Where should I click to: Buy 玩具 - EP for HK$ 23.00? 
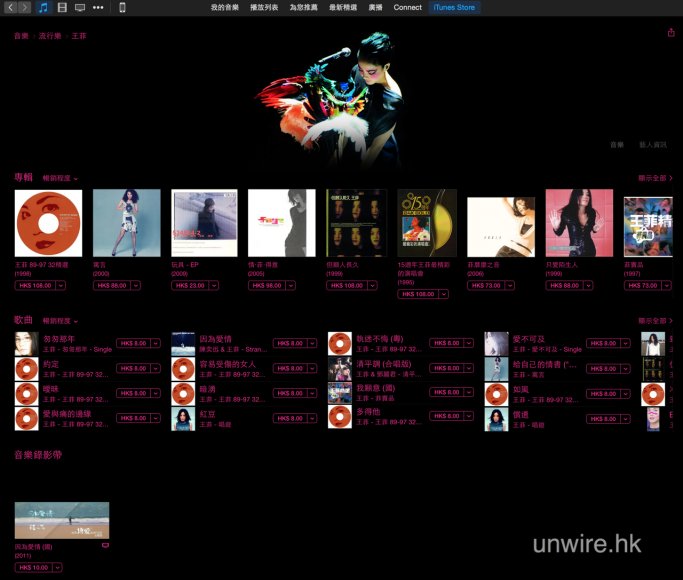coord(190,286)
